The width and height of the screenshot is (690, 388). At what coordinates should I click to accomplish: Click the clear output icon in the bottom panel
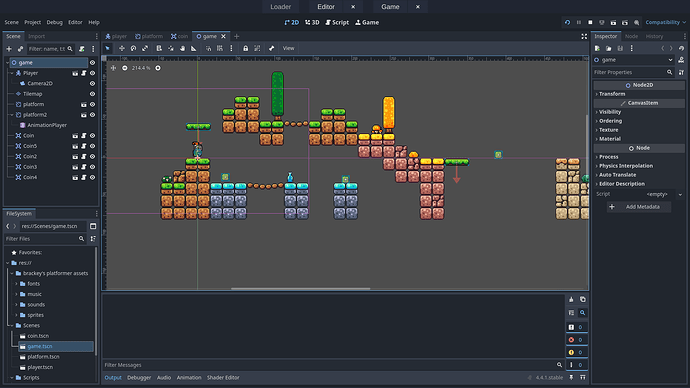coord(571,300)
